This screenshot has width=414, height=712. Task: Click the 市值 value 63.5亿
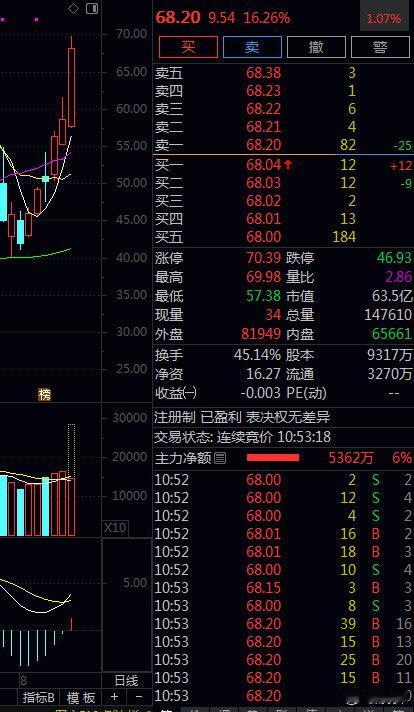coord(392,296)
